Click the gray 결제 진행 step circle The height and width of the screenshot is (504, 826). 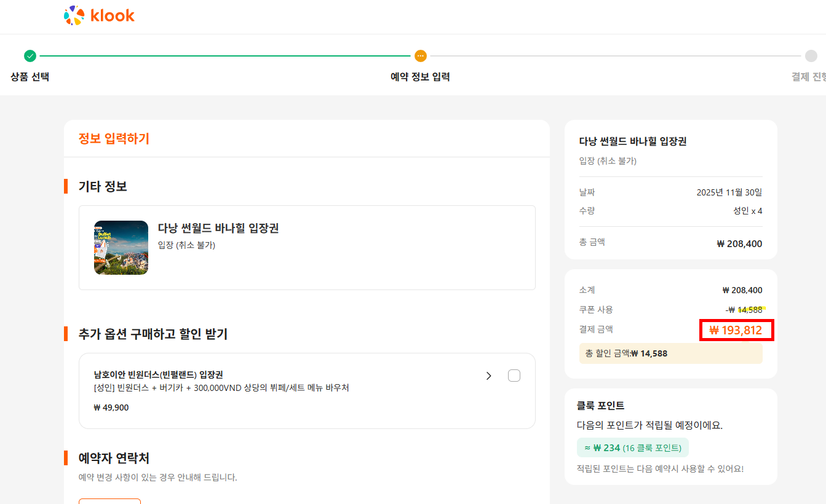coord(811,56)
